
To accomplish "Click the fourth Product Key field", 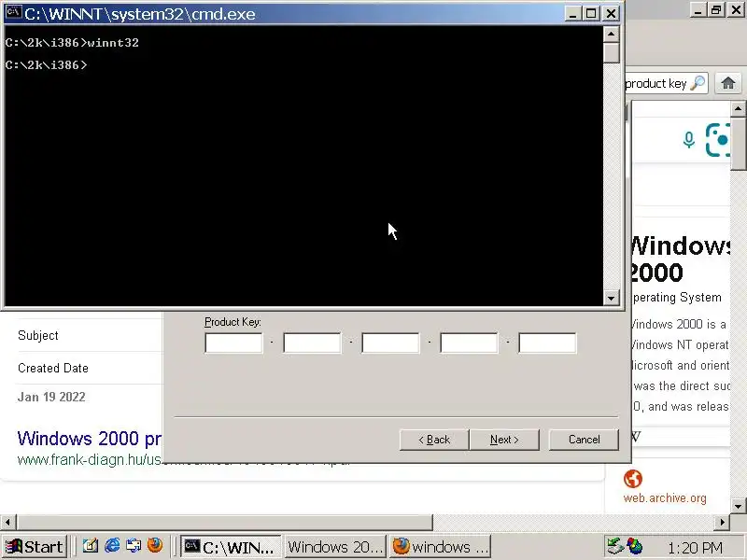I will coord(469,343).
